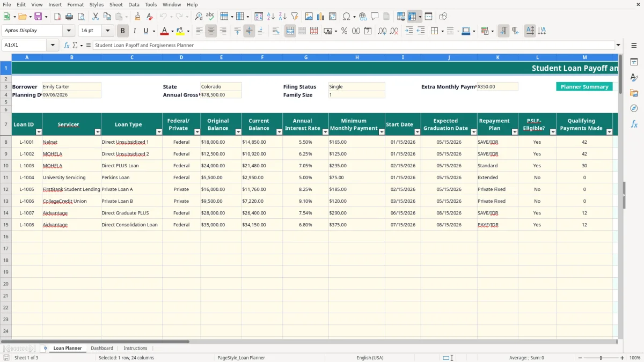Toggle Center Horizontally alignment
The image size is (644, 362).
pyautogui.click(x=211, y=31)
